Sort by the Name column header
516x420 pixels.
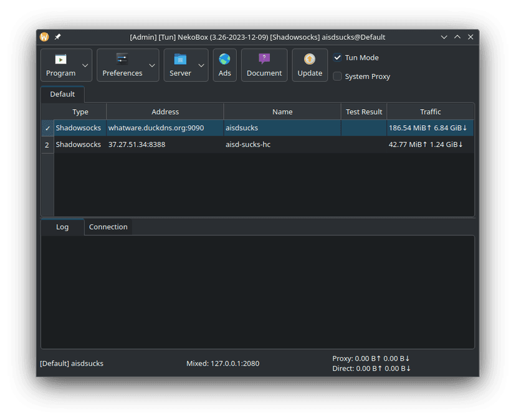(x=282, y=112)
